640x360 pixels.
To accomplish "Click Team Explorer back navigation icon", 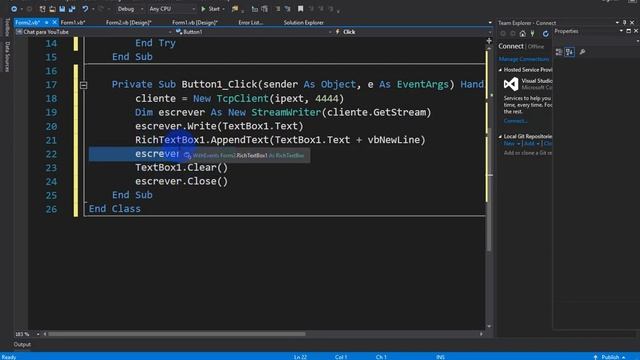I will pos(503,34).
